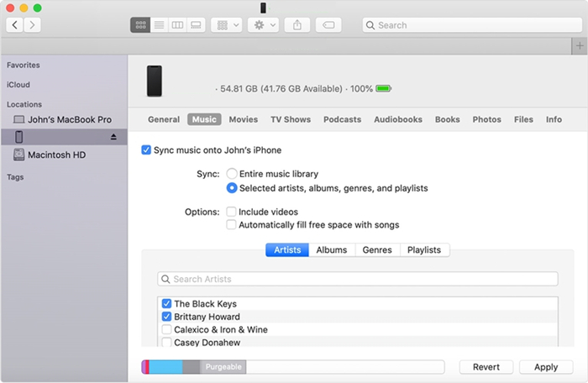Click the Revert button
The image size is (588, 383).
coord(486,367)
